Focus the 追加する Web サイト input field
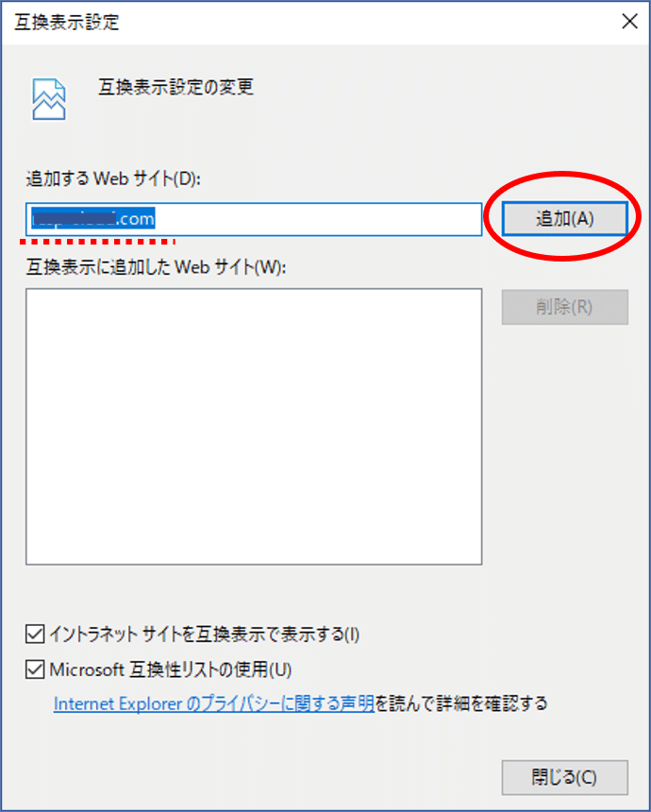The image size is (651, 812). click(x=254, y=219)
